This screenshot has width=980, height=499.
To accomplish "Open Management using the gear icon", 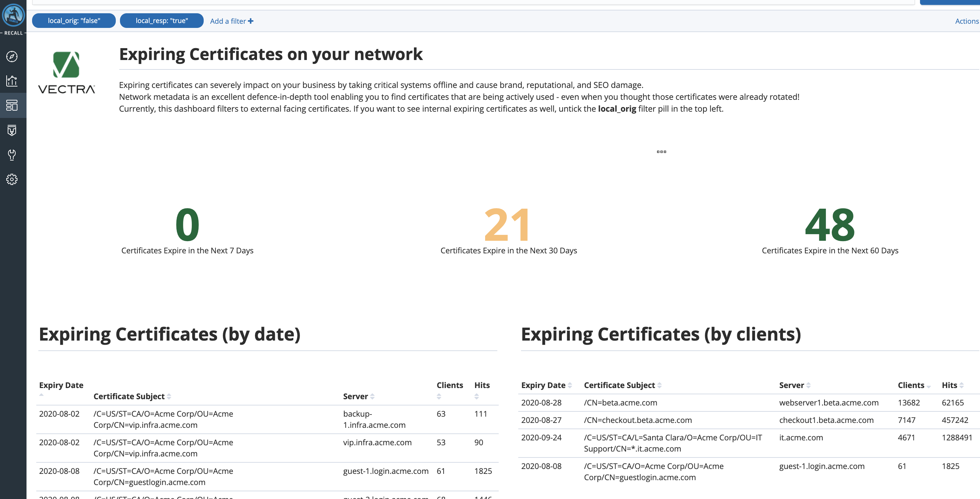I will click(12, 179).
